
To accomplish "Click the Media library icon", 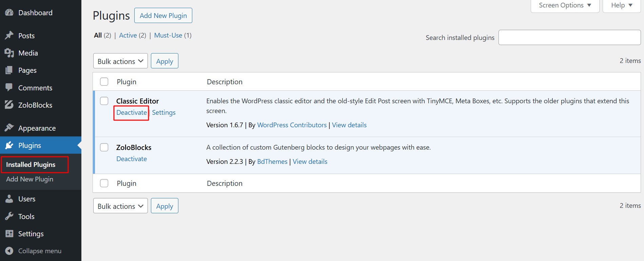I will pos(9,53).
